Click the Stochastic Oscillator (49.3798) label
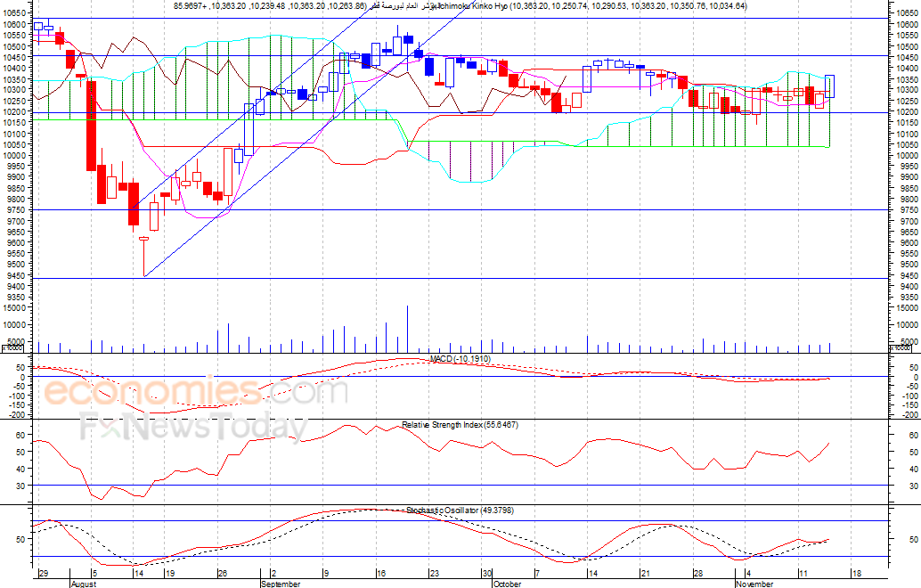 click(460, 510)
